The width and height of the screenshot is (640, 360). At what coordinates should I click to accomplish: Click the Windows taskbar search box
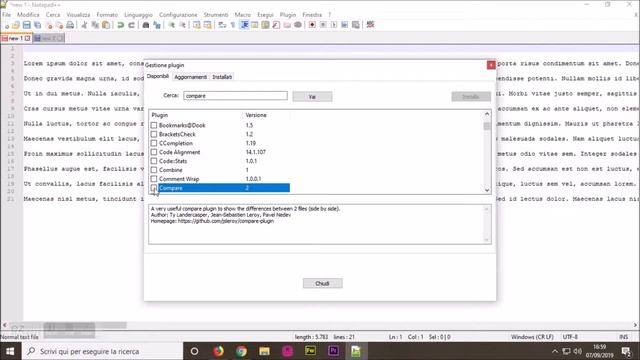(x=101, y=351)
